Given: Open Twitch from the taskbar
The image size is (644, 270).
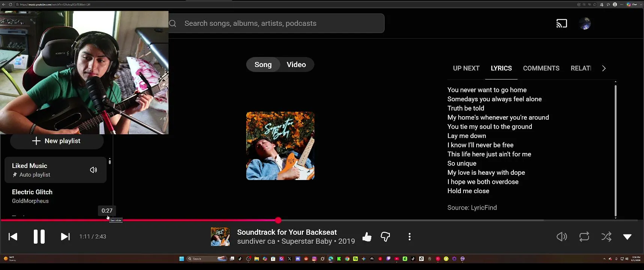Looking at the screenshot, I should coord(388,259).
